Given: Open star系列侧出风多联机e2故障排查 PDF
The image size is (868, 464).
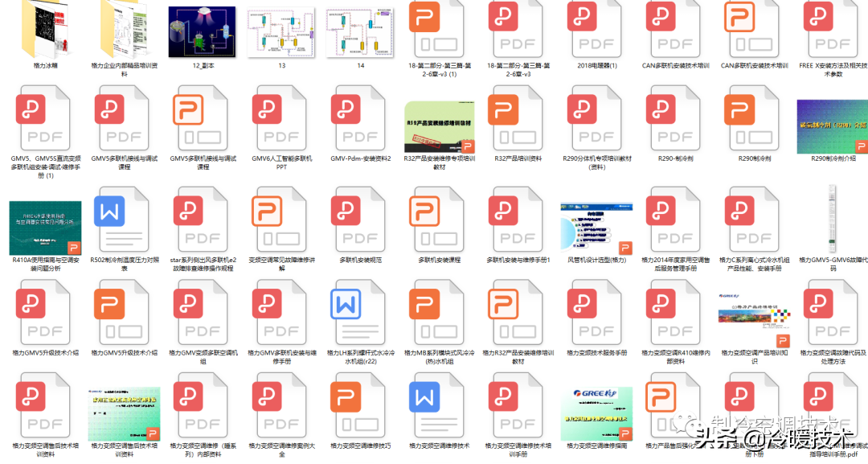Looking at the screenshot, I should pos(203,220).
